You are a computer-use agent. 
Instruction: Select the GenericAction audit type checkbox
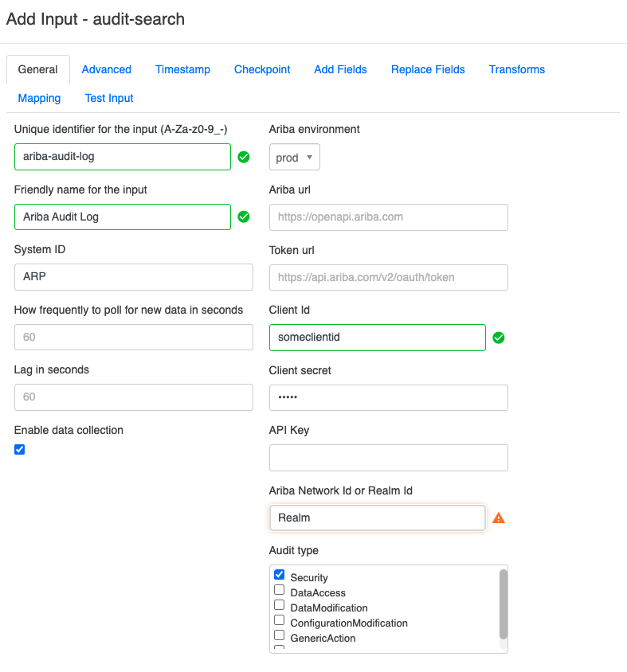point(280,635)
